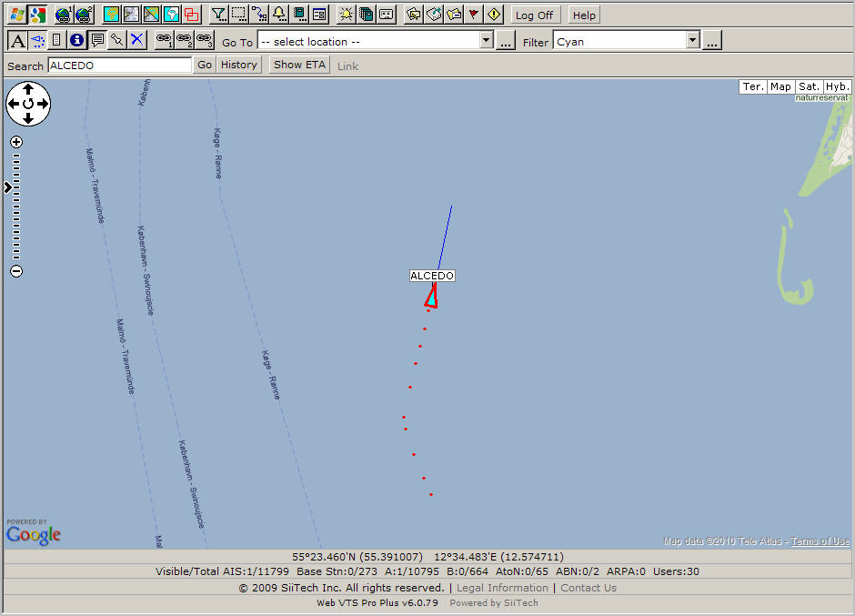
Task: Switch to the Ter. terrain map tab
Action: [753, 86]
